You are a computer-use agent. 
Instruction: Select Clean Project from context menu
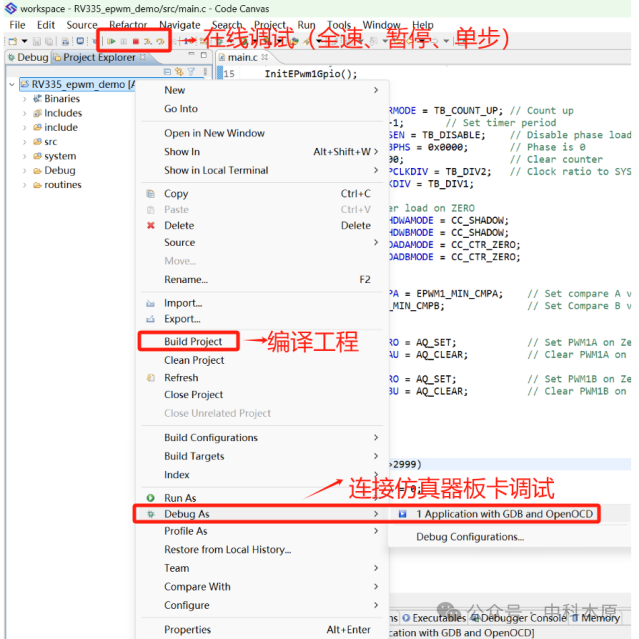coord(194,360)
